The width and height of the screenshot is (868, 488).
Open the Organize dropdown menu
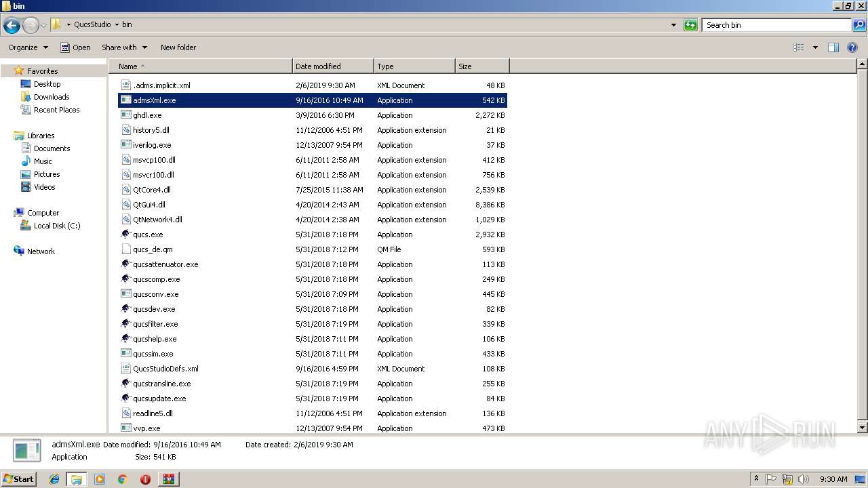[28, 47]
